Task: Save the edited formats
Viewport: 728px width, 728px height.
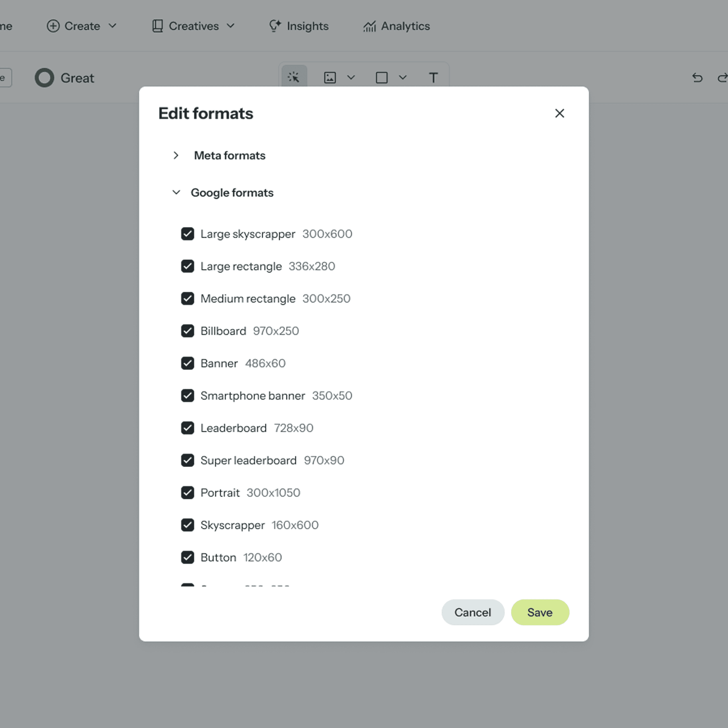Action: point(540,612)
